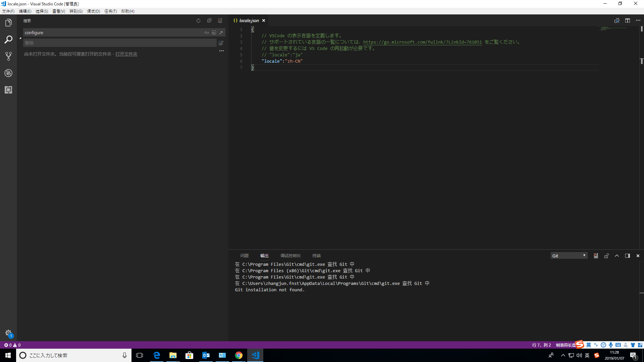Clear the Git output panel
644x362 pixels.
pos(596,255)
